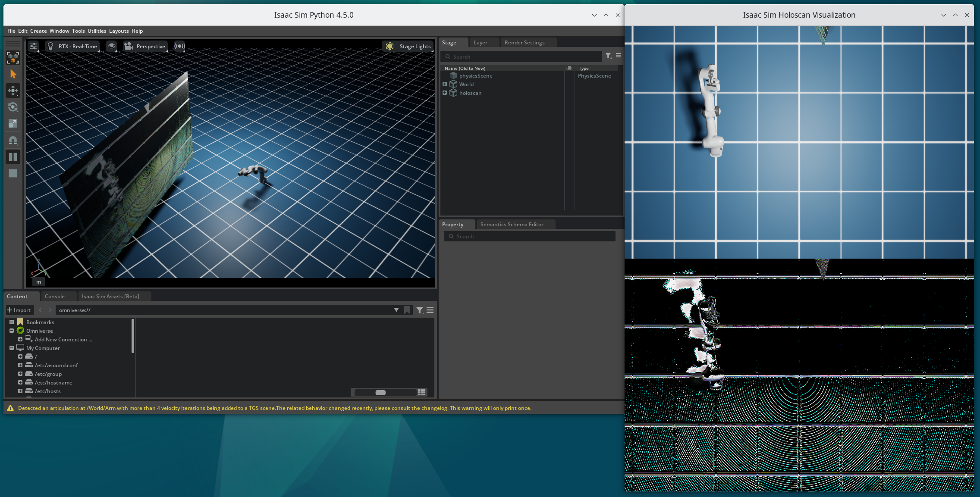Click the Stage panel filter icon
This screenshot has height=497, width=980.
(608, 56)
